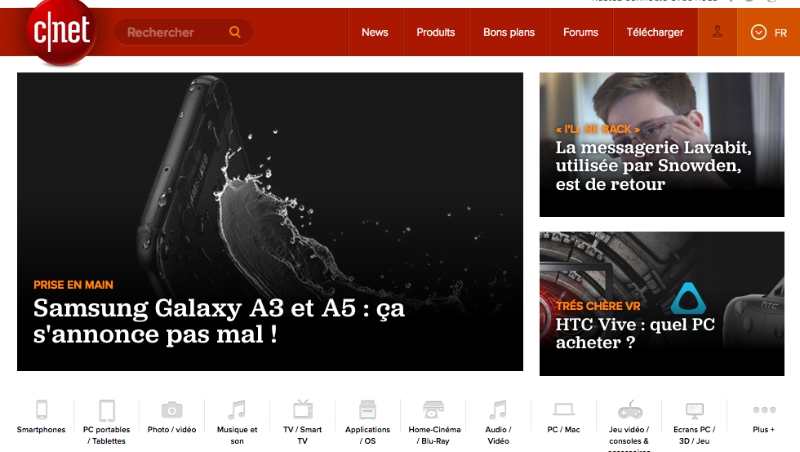The width and height of the screenshot is (800, 452).
Task: Click the Smartphones category label
Action: (41, 430)
